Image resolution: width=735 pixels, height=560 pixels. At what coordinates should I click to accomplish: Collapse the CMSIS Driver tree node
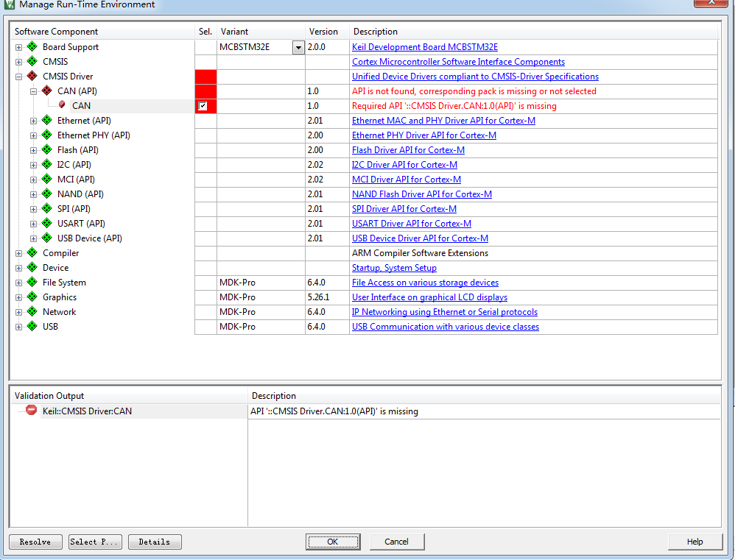point(19,77)
